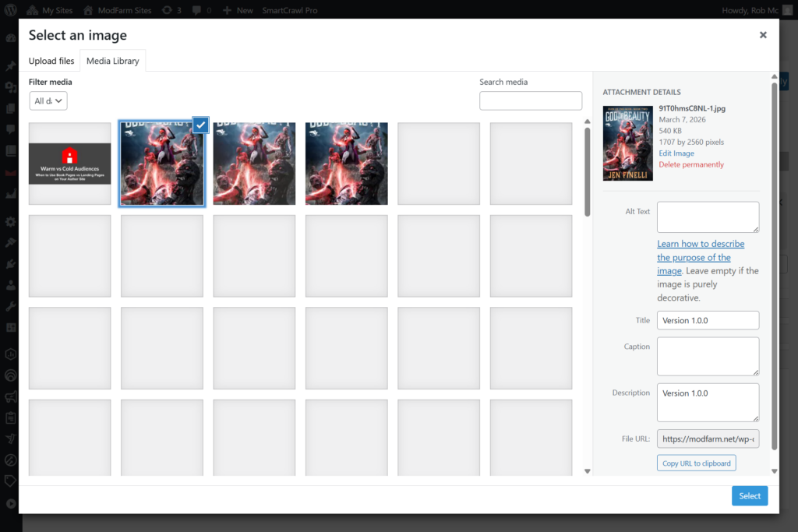Screen dimensions: 798x532
Task: Click the ModFarm Sites home icon
Action: tap(88, 11)
